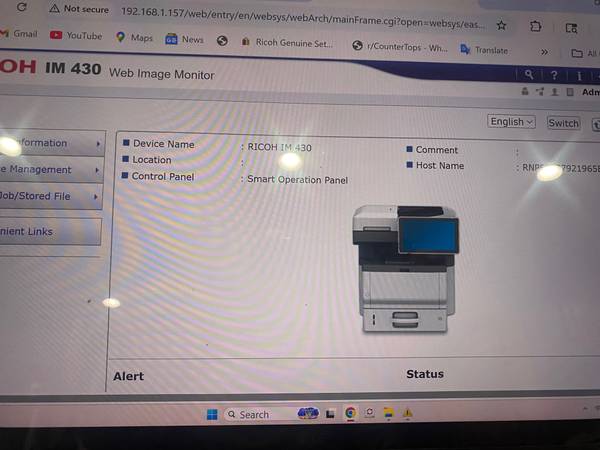
Task: Click the Not secure warning icon
Action: pos(54,8)
